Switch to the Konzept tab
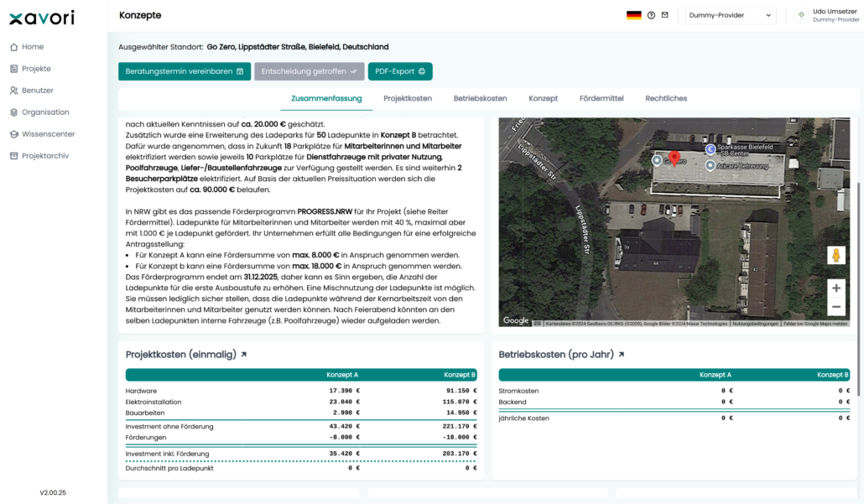This screenshot has height=504, width=864. (x=544, y=99)
